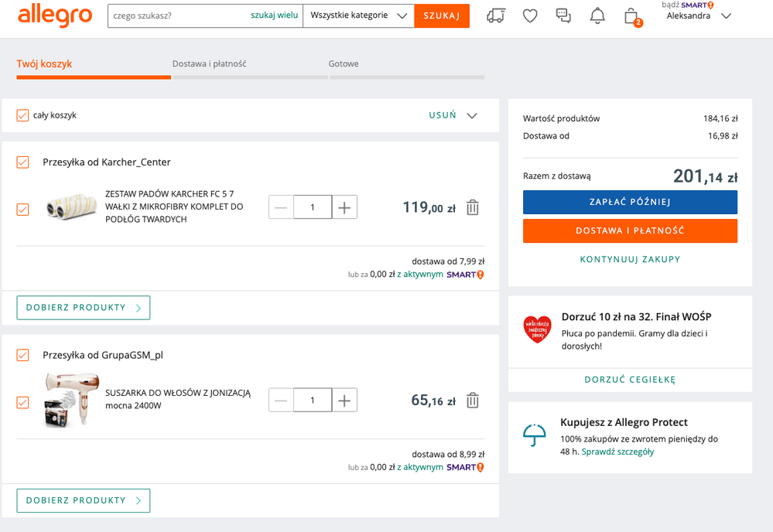This screenshot has height=532, width=773.
Task: Increase Karcher pads quantity with plus
Action: pos(344,207)
